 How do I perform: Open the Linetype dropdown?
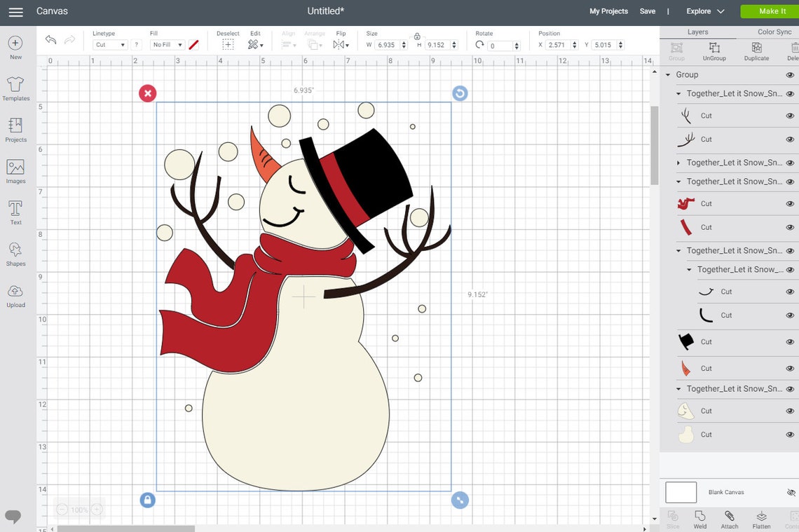coord(109,44)
